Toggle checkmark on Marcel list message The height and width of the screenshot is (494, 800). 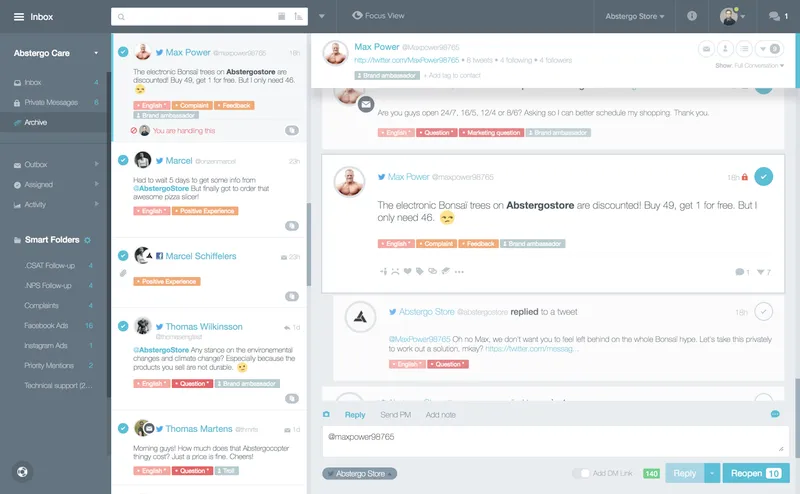click(123, 160)
